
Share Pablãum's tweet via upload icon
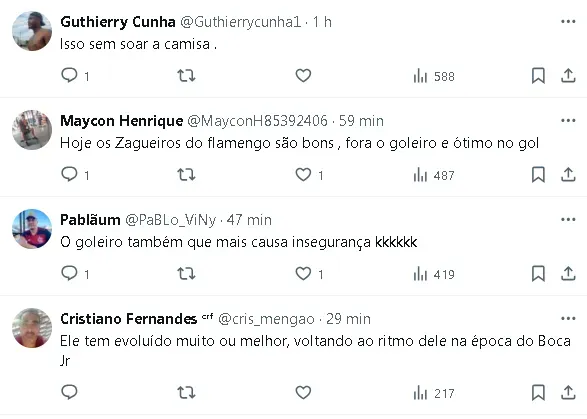pyautogui.click(x=568, y=273)
